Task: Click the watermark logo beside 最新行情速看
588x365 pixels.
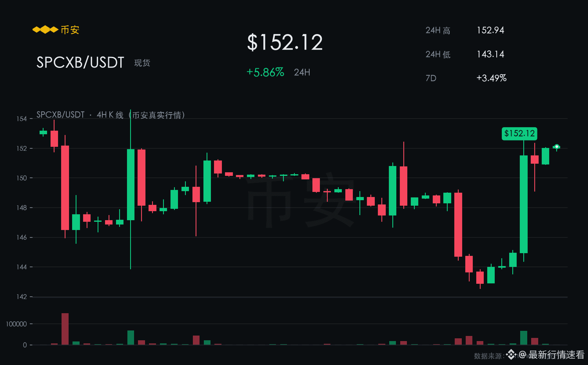Action: click(511, 354)
